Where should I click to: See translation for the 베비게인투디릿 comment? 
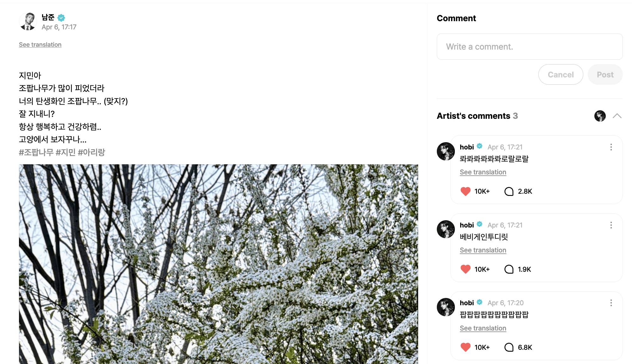tap(483, 250)
